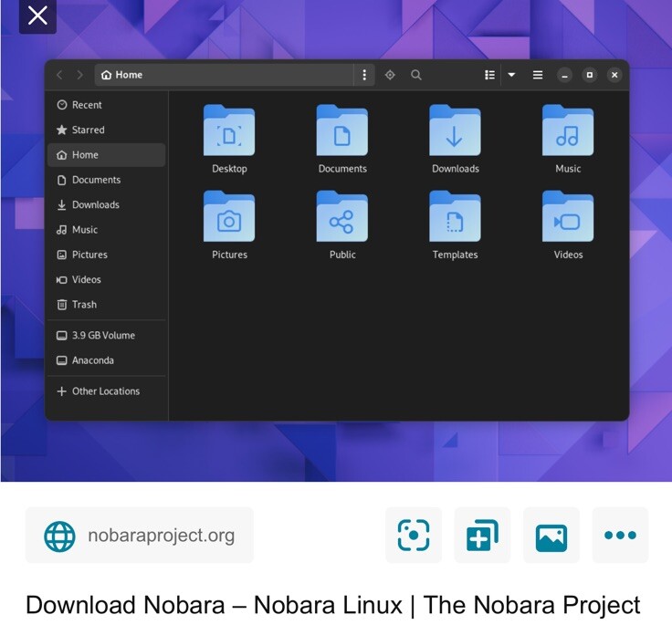Select the Videos folder icon
Image resolution: width=672 pixels, height=625 pixels.
pyautogui.click(x=568, y=216)
